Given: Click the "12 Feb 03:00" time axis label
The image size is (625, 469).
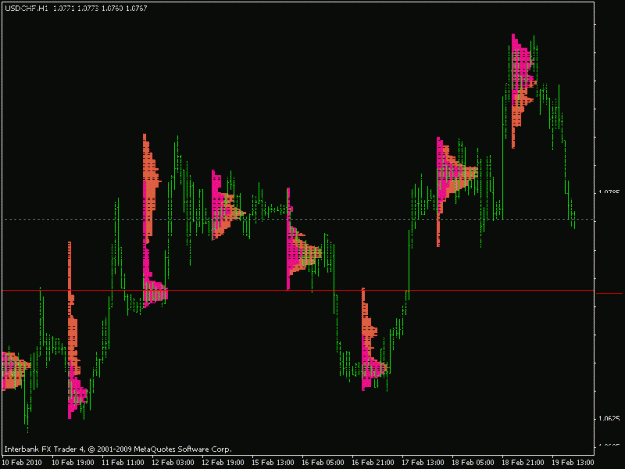Looking at the screenshot, I should coord(173,462).
